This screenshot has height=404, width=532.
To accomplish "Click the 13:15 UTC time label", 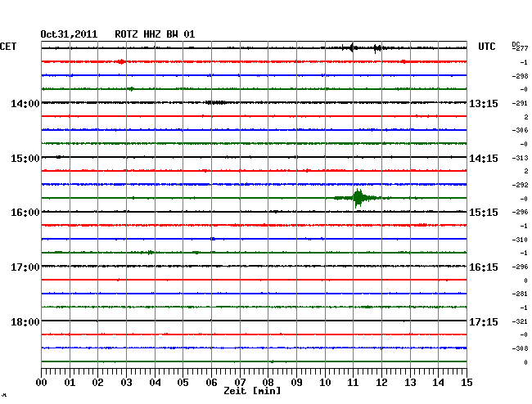I will (x=484, y=104).
